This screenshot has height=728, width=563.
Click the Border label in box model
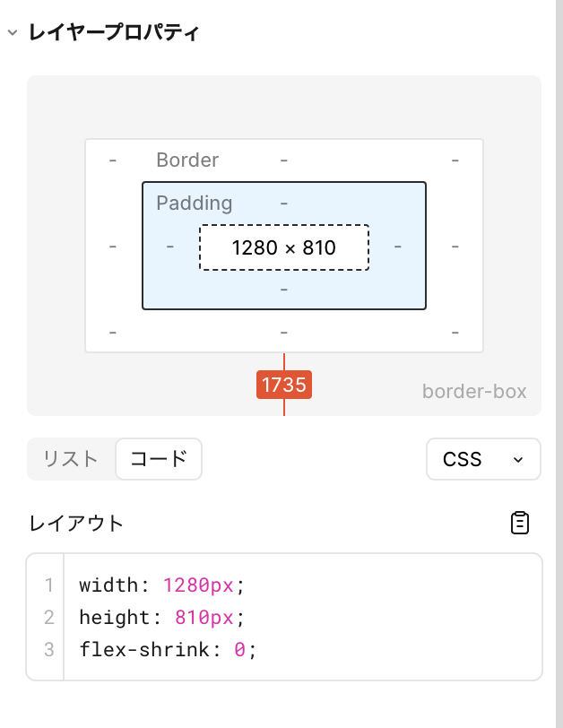point(187,160)
